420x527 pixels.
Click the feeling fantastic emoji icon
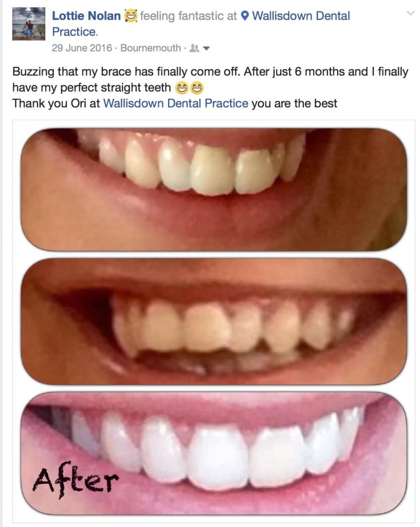pos(131,16)
